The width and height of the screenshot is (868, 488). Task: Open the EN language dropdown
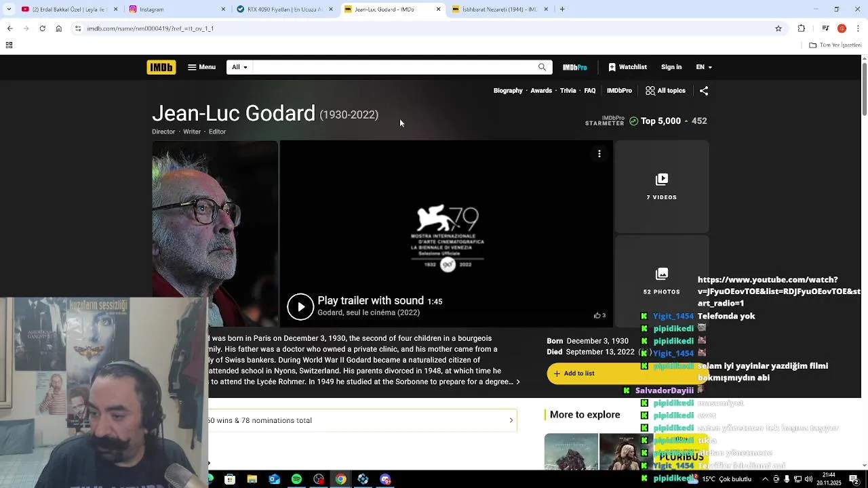pos(704,67)
